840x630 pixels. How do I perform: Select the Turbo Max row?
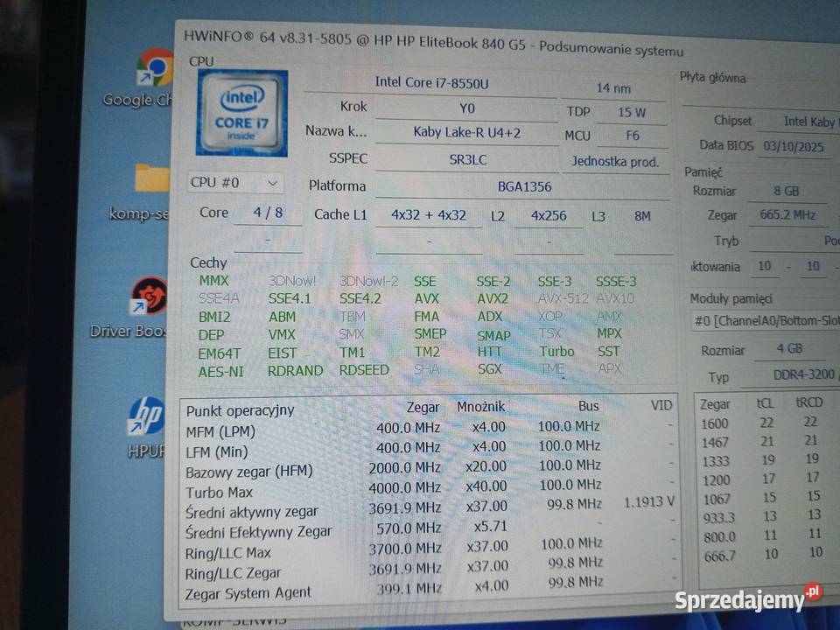(429, 488)
